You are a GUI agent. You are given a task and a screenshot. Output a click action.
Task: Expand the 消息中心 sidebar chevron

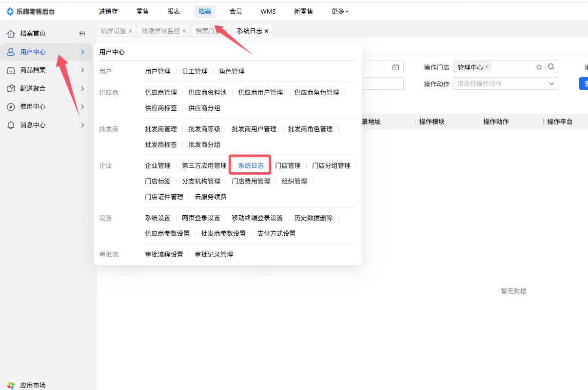(82, 125)
